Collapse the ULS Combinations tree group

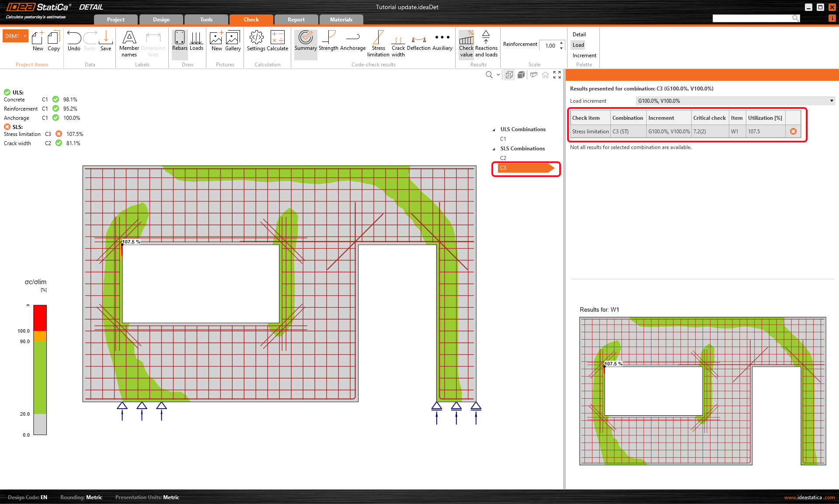tap(494, 130)
